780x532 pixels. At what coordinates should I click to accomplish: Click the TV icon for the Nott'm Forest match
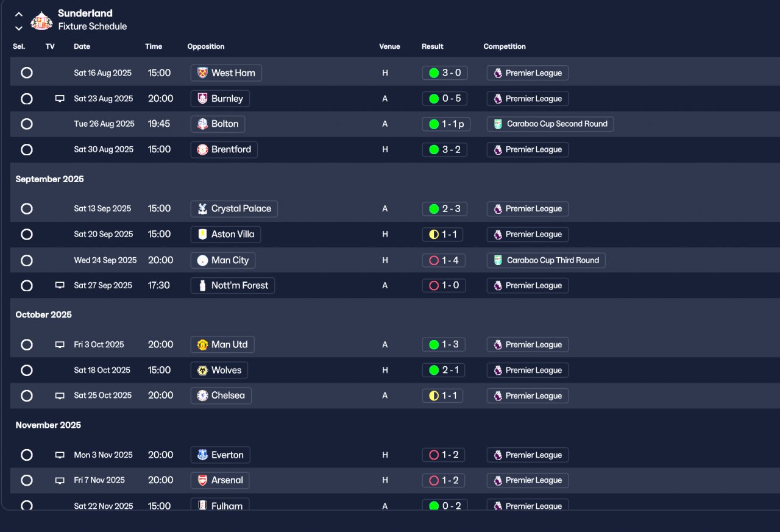60,285
